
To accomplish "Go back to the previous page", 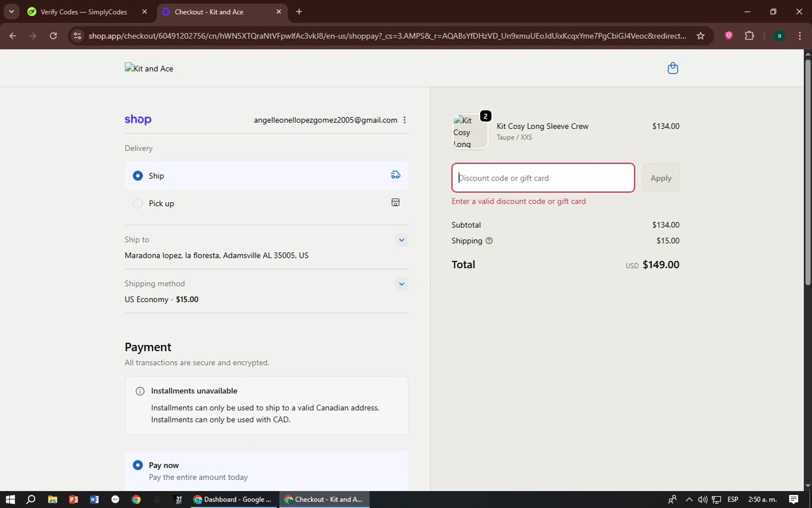I will pos(13,36).
